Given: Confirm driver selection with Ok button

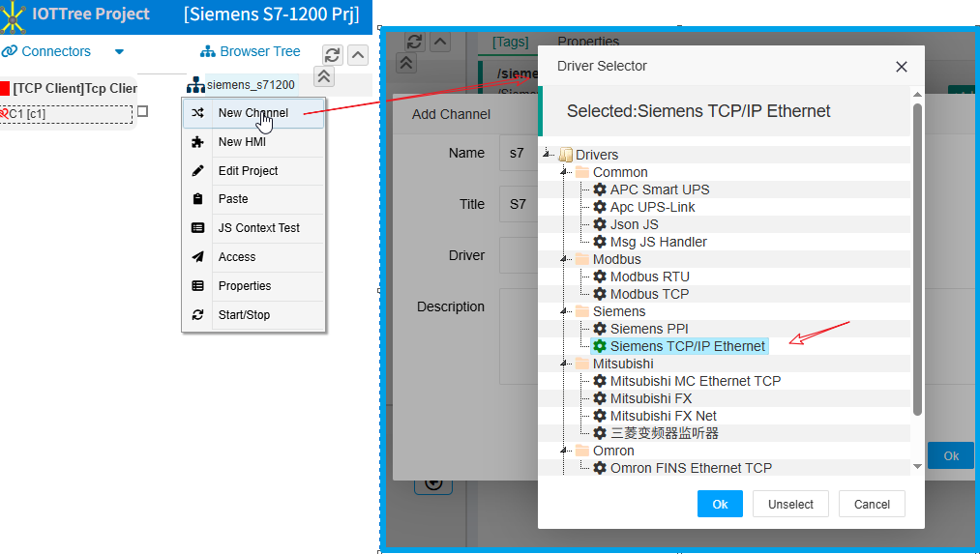Looking at the screenshot, I should coord(720,504).
